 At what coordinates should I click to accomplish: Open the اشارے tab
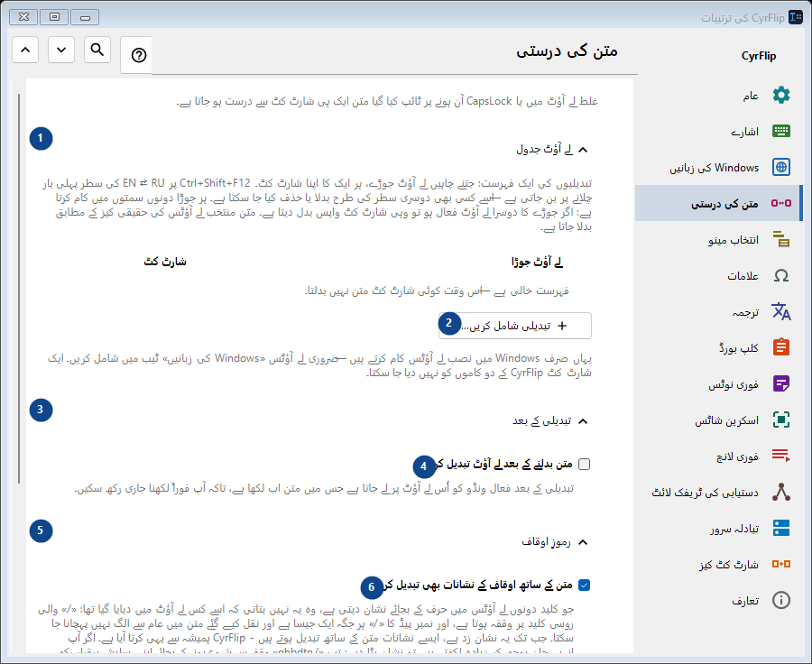[718, 131]
